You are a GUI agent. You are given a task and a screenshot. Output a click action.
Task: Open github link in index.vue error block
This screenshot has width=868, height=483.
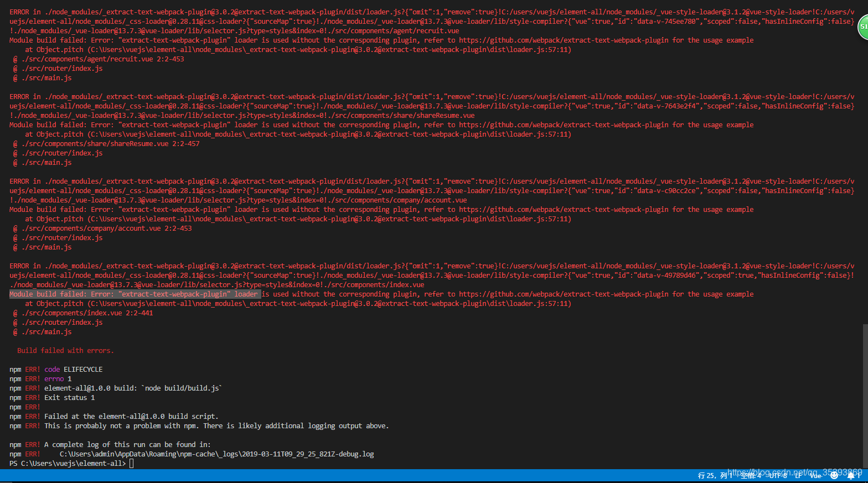(x=564, y=294)
